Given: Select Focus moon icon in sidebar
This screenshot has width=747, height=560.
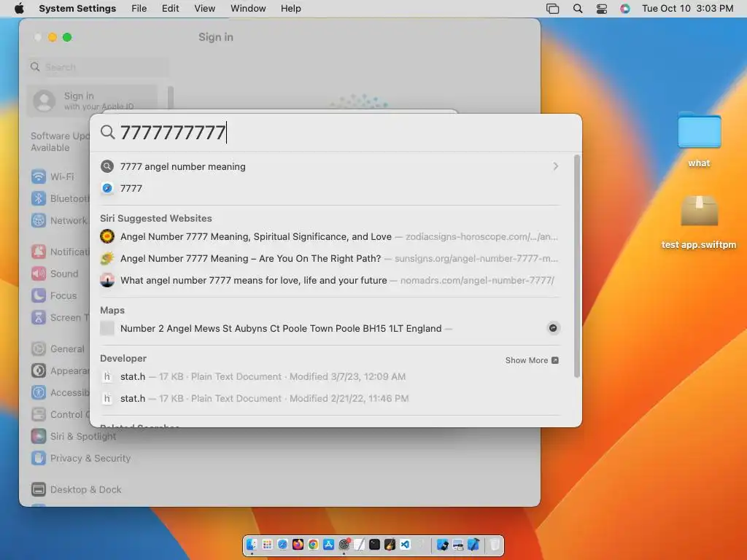Looking at the screenshot, I should coord(39,296).
